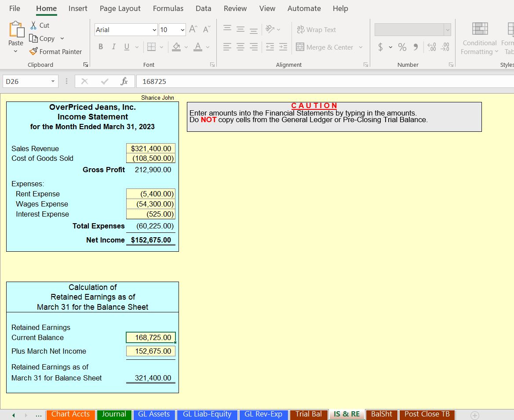Expand the borders dropdown arrow
This screenshot has height=420, width=514.
point(161,47)
